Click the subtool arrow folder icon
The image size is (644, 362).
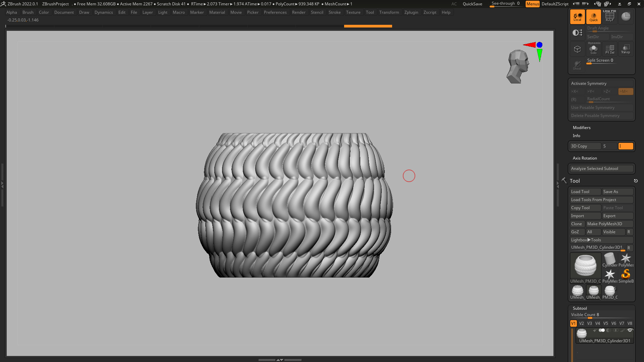(595, 330)
